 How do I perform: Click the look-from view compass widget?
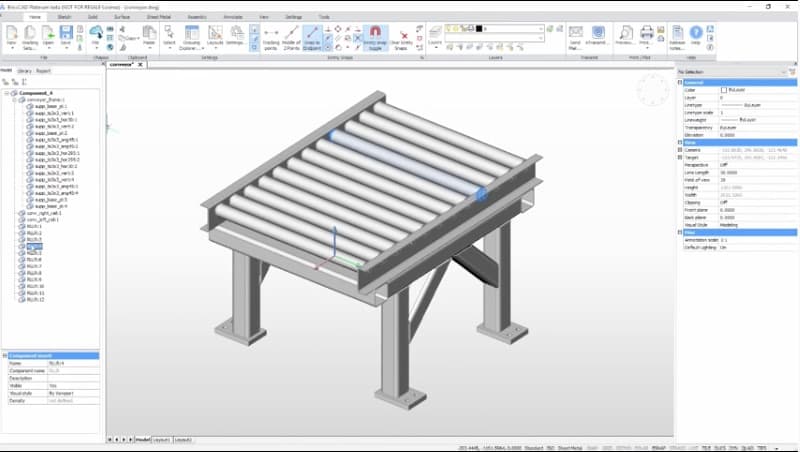[653, 90]
